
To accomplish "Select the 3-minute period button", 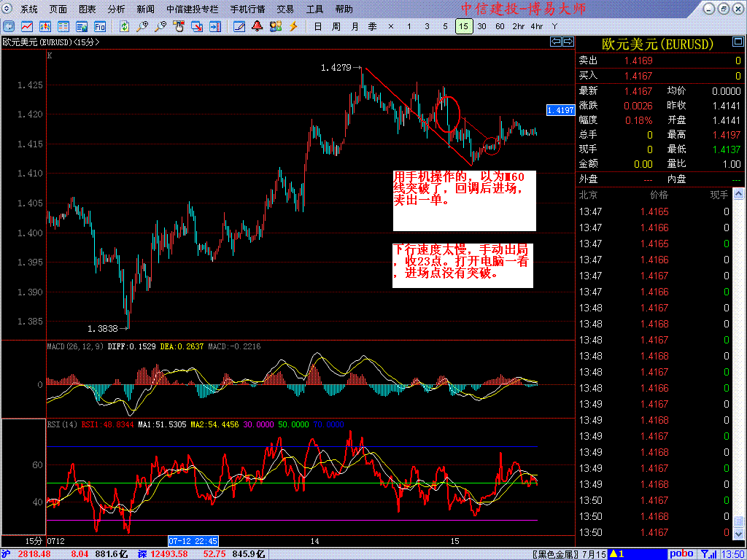I will click(427, 26).
